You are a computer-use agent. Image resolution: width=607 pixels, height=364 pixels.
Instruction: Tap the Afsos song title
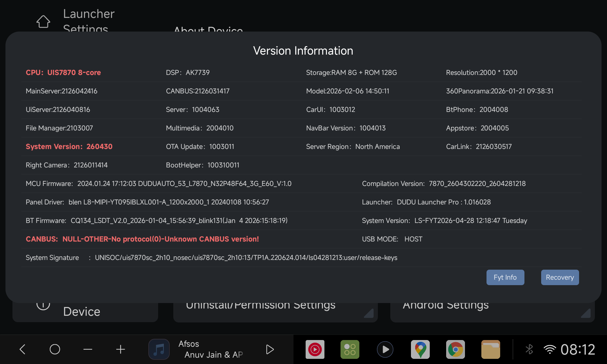point(189,344)
